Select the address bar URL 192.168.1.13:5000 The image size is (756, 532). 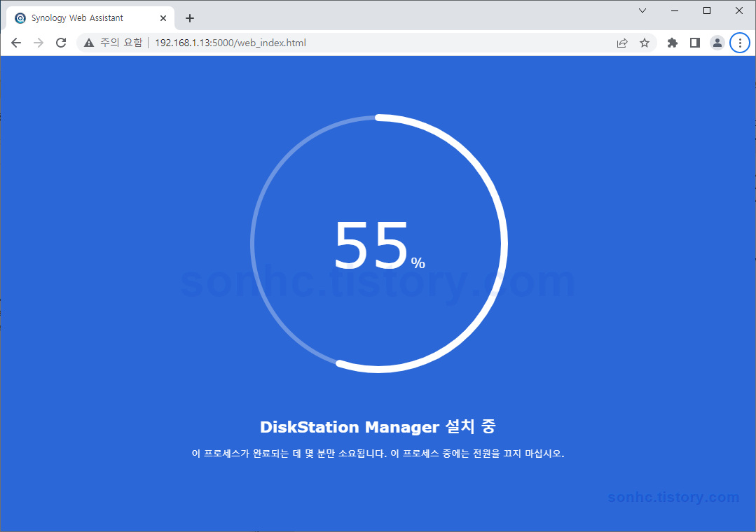[231, 43]
